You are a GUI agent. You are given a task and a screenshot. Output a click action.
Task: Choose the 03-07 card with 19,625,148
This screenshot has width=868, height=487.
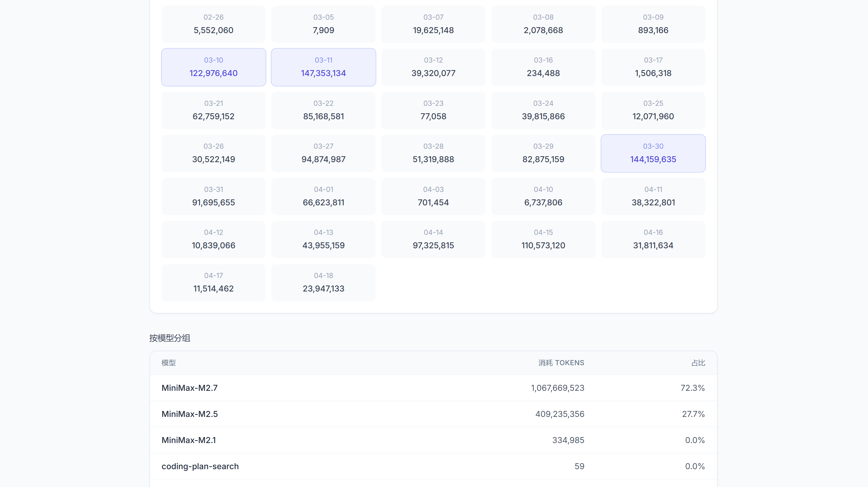pos(433,24)
